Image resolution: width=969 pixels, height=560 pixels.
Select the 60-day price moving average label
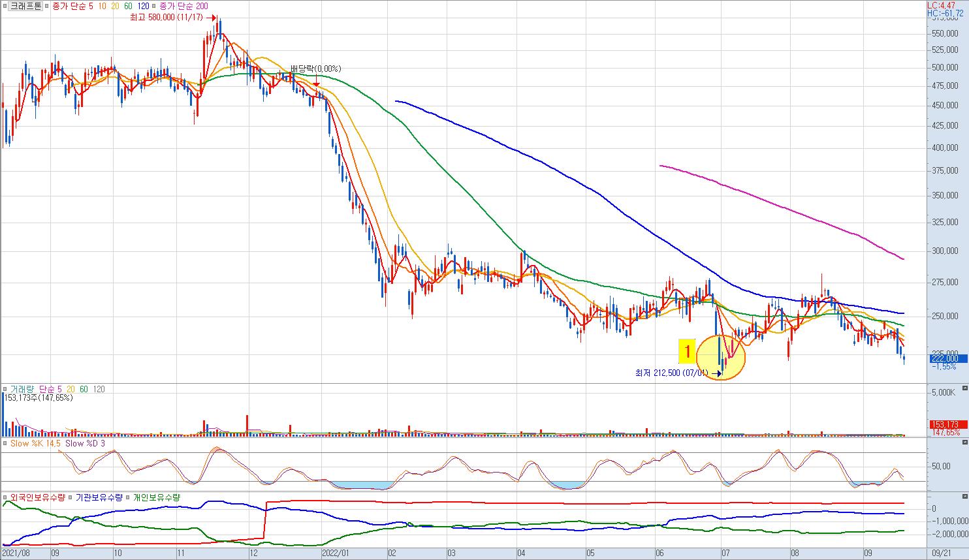click(x=128, y=6)
